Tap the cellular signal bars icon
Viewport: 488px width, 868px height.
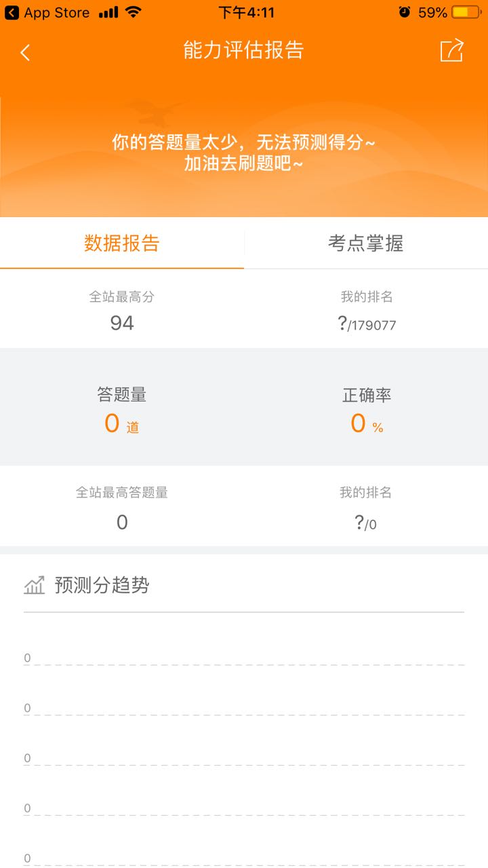pos(108,12)
